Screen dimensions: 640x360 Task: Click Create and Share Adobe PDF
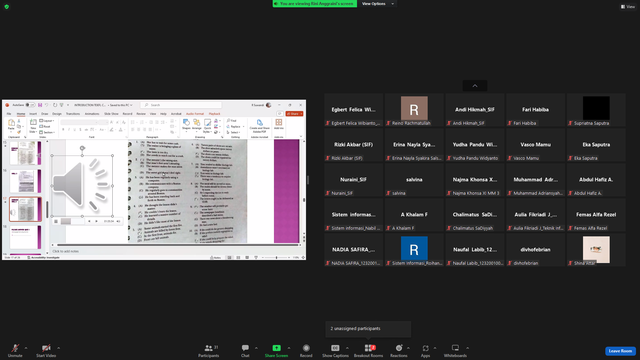click(260, 126)
